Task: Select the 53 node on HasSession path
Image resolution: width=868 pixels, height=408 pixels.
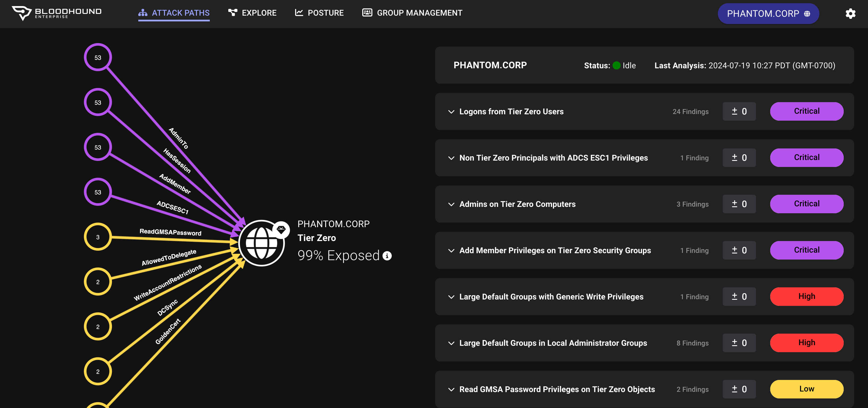Action: click(x=98, y=102)
